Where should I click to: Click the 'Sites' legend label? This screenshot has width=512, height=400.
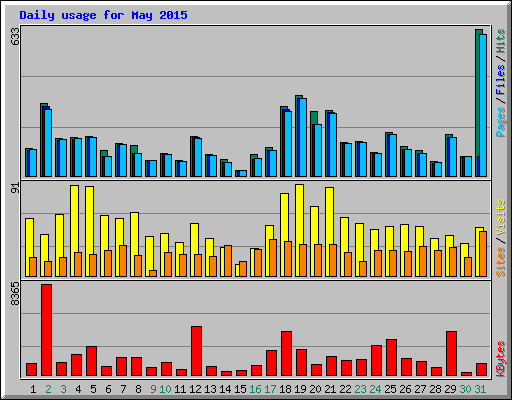pos(501,262)
